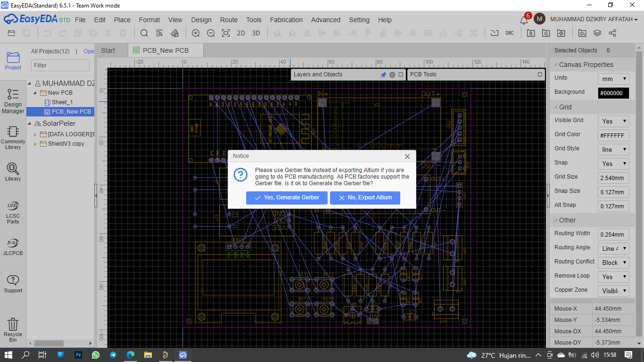The width and height of the screenshot is (644, 362).
Task: Click No, Export Altium button
Action: click(365, 197)
